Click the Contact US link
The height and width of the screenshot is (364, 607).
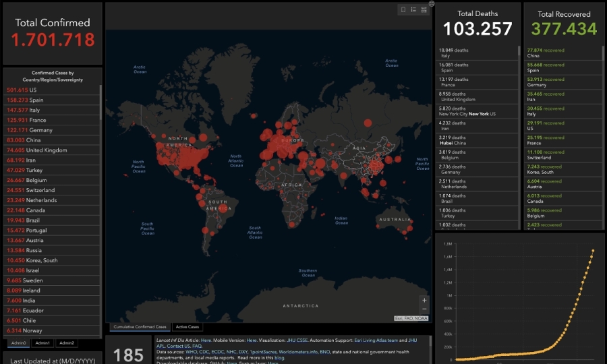click(179, 346)
